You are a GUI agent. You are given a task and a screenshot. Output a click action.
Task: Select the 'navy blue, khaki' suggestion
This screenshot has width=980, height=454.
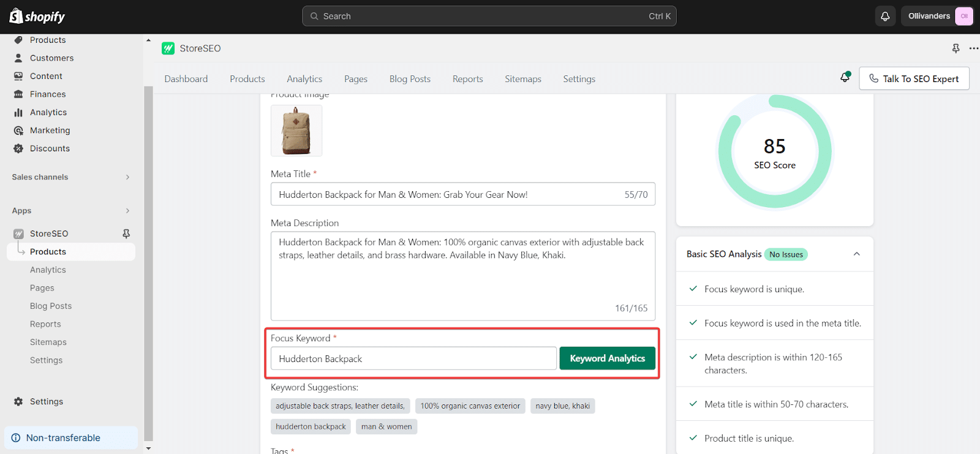pyautogui.click(x=563, y=406)
